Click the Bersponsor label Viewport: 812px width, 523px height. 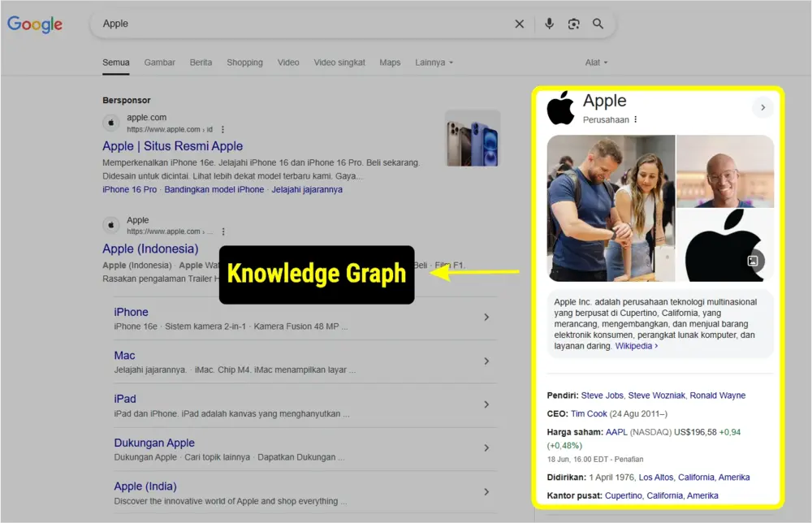127,101
